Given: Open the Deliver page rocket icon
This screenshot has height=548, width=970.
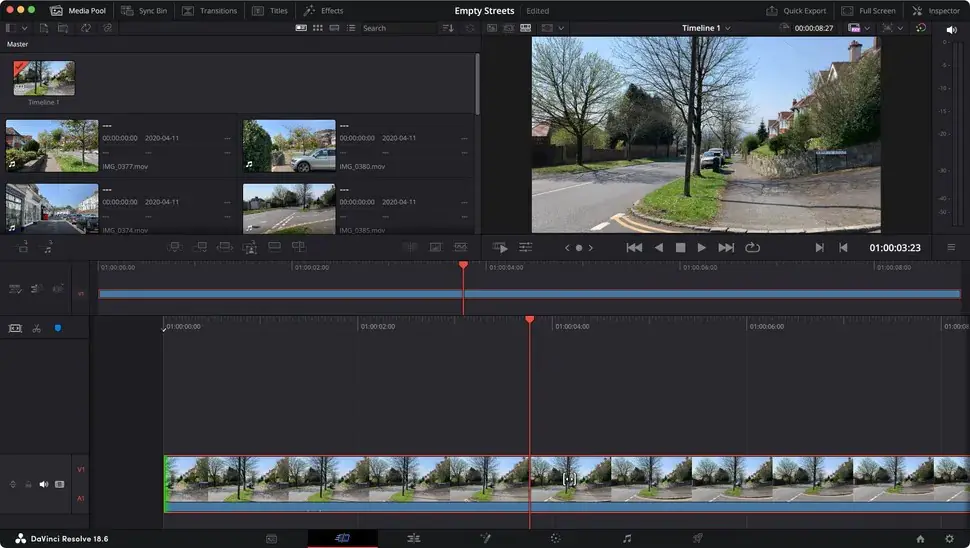Looking at the screenshot, I should point(697,538).
